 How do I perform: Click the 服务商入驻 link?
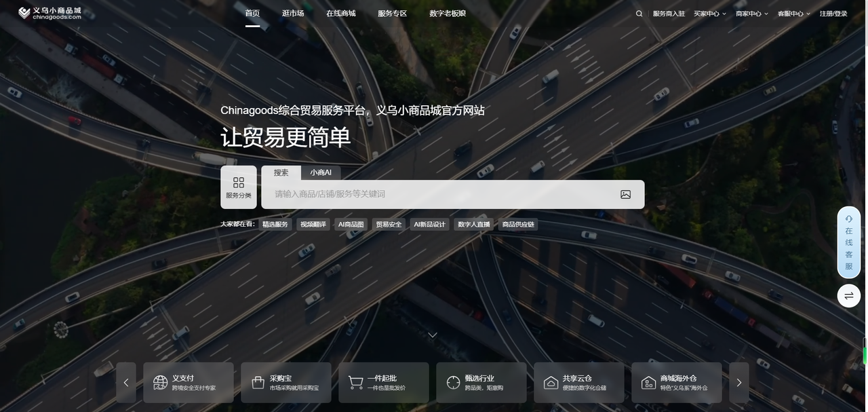pyautogui.click(x=669, y=14)
